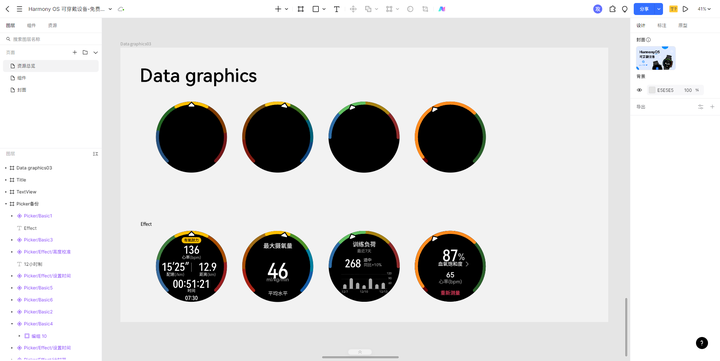Image resolution: width=720 pixels, height=361 pixels.
Task: Switch to the 组件 components tab
Action: 31,25
